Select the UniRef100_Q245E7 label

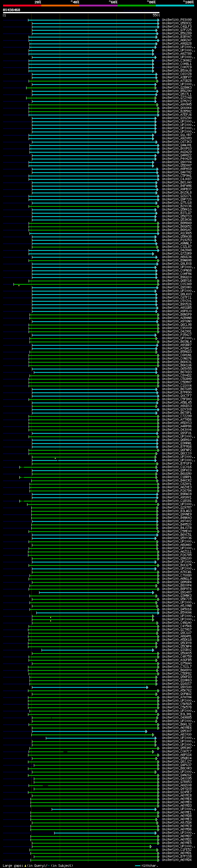177,792
